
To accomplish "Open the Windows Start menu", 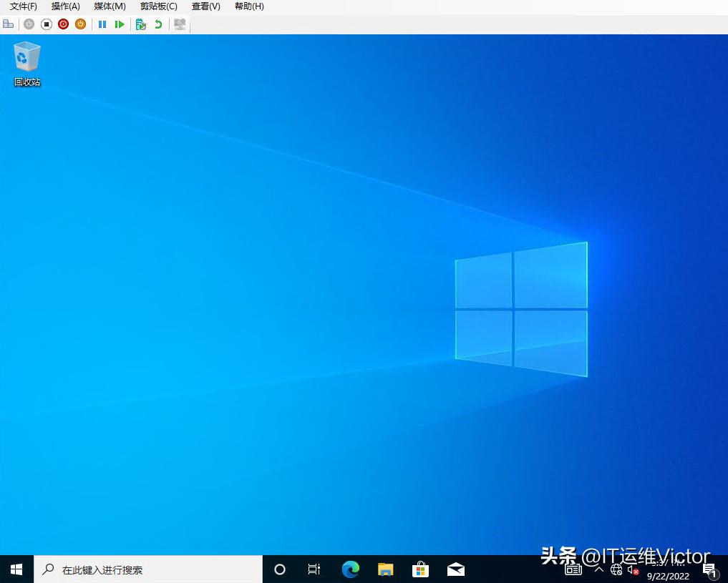I will (15, 569).
